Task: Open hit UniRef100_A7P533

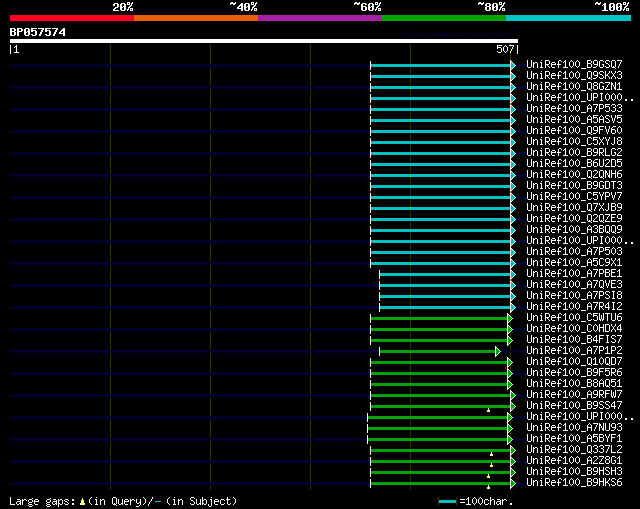Action: coord(574,109)
